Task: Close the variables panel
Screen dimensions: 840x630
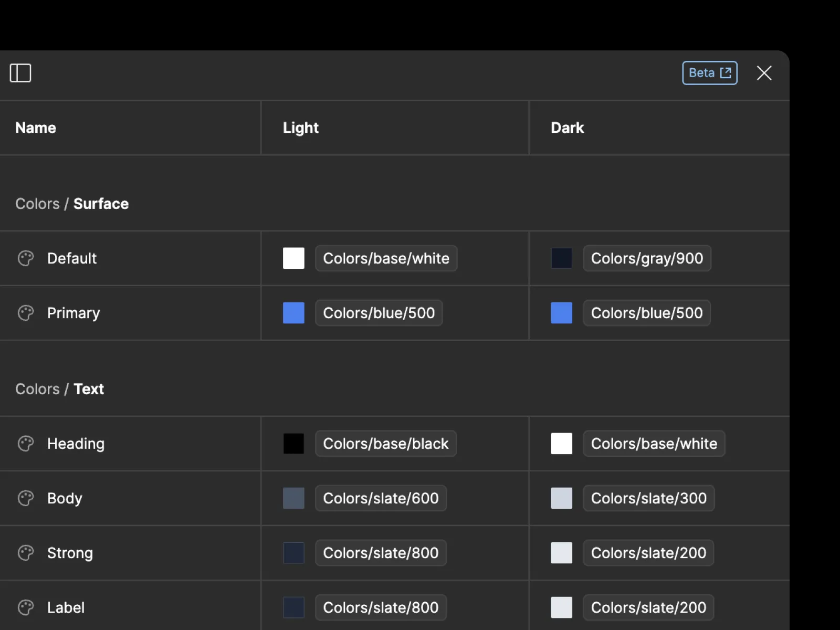Action: point(764,73)
